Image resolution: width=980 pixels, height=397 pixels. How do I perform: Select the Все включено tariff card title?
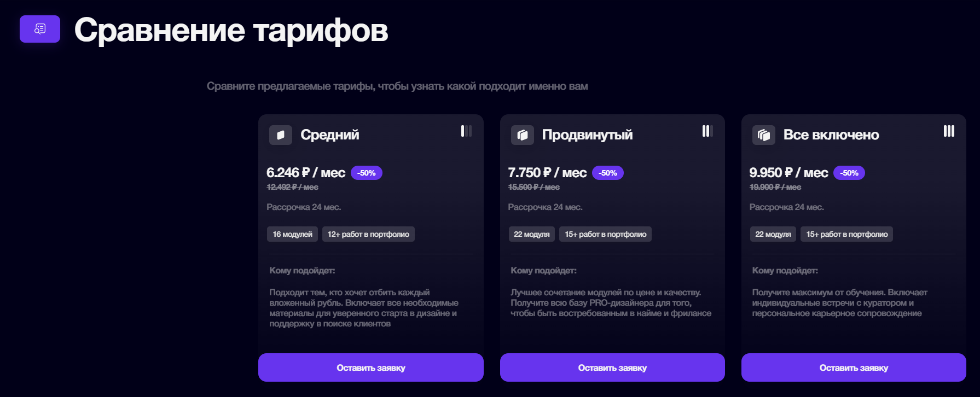(831, 135)
